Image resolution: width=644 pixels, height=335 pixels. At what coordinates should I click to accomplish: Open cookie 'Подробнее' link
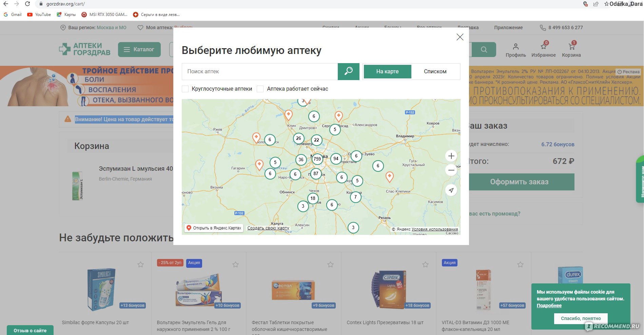pos(549,305)
